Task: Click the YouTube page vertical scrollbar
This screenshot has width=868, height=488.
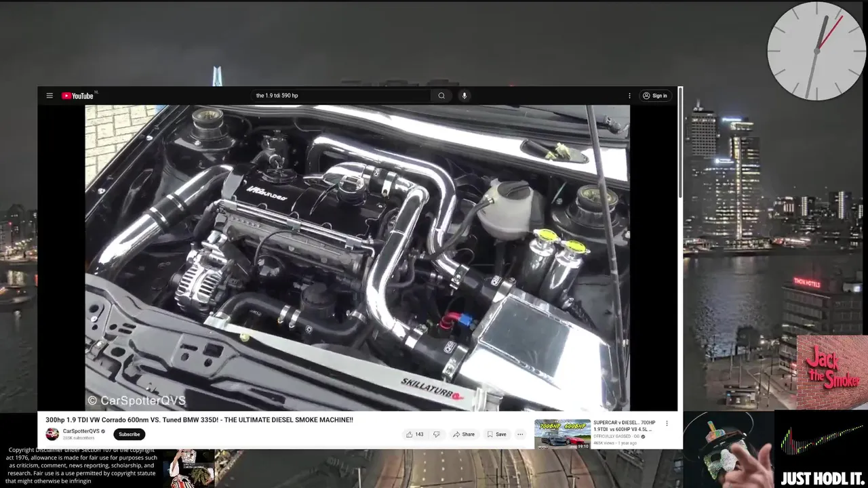Action: [680, 142]
